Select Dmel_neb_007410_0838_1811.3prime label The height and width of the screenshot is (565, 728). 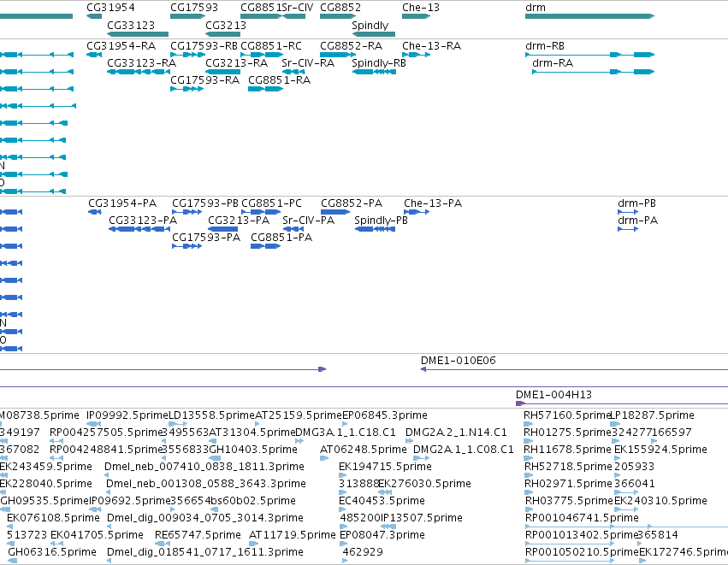[x=204, y=467]
